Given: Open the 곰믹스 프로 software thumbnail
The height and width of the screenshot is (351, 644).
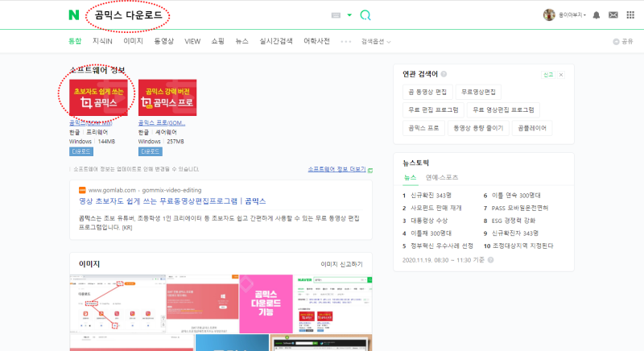Looking at the screenshot, I should pos(167,97).
